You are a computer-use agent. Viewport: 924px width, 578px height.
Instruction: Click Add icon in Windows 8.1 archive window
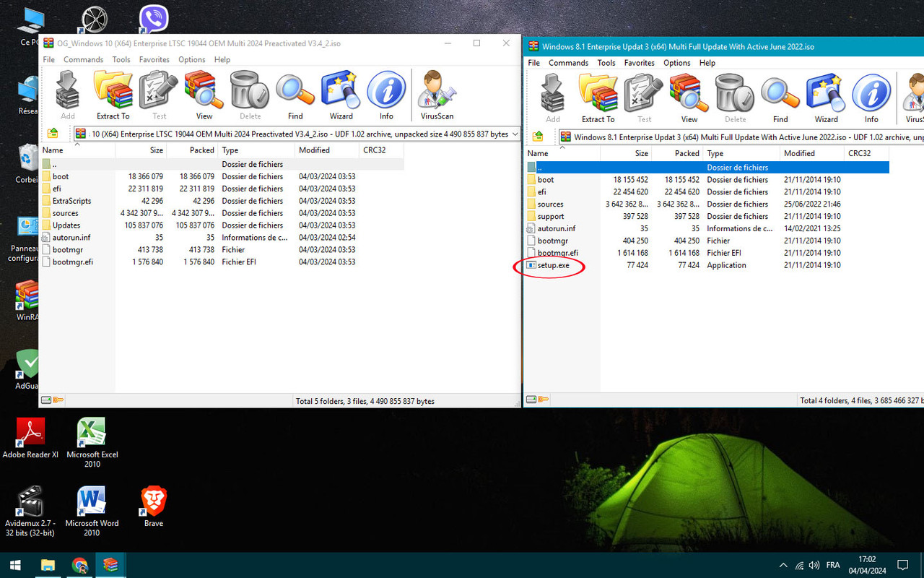[x=553, y=99]
